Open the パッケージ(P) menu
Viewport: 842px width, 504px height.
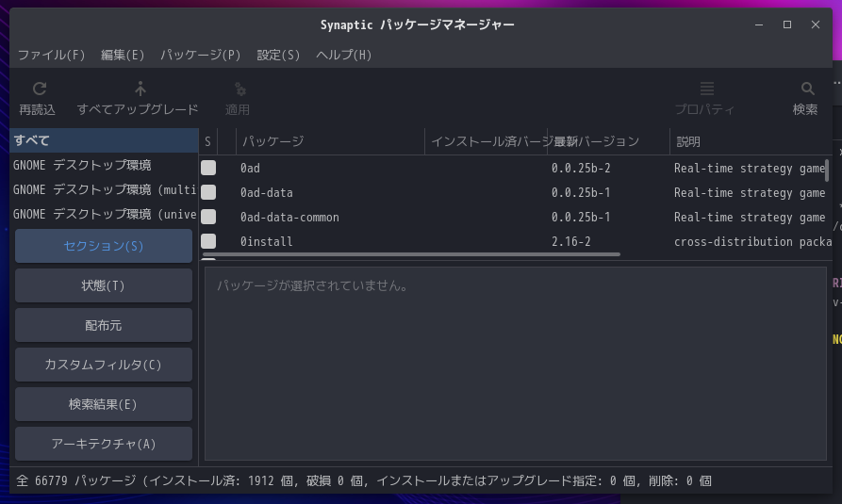tap(200, 55)
